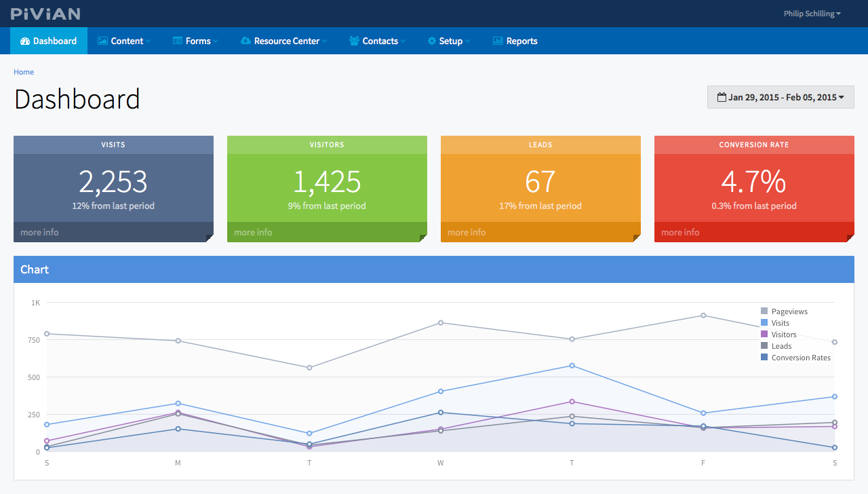Viewport: 868px width, 494px height.
Task: Click the Setup gear icon
Action: pyautogui.click(x=432, y=41)
